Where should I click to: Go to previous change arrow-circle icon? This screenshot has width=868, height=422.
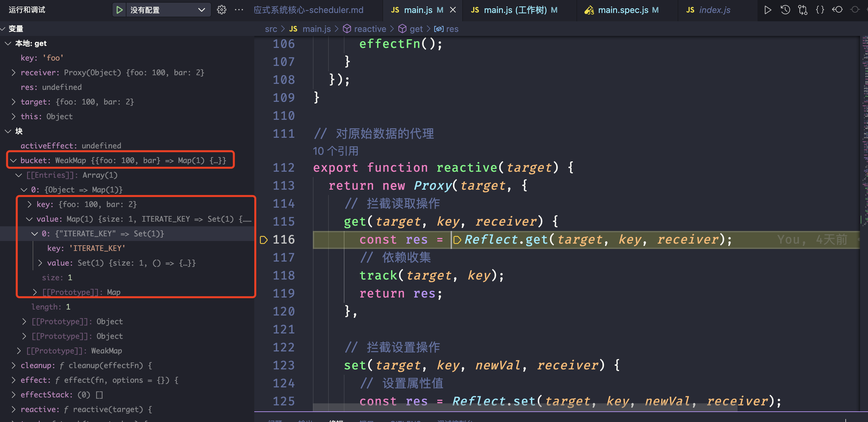[x=837, y=10]
